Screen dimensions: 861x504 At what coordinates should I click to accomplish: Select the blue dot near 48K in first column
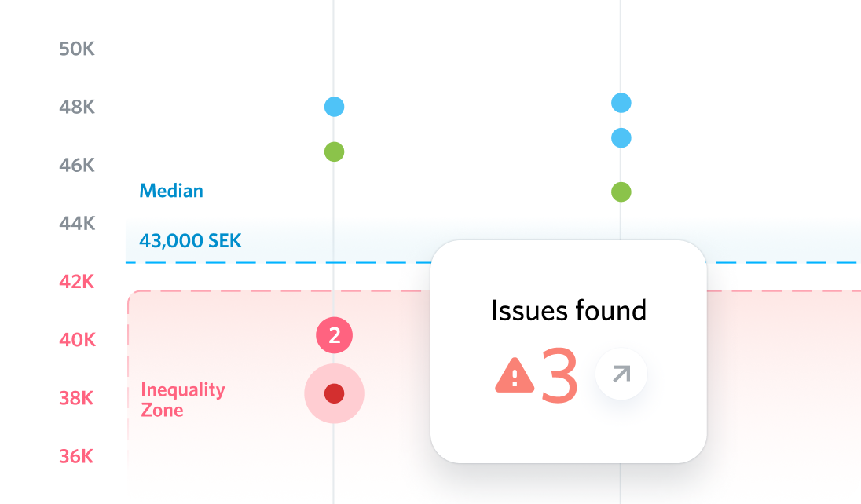click(x=334, y=107)
